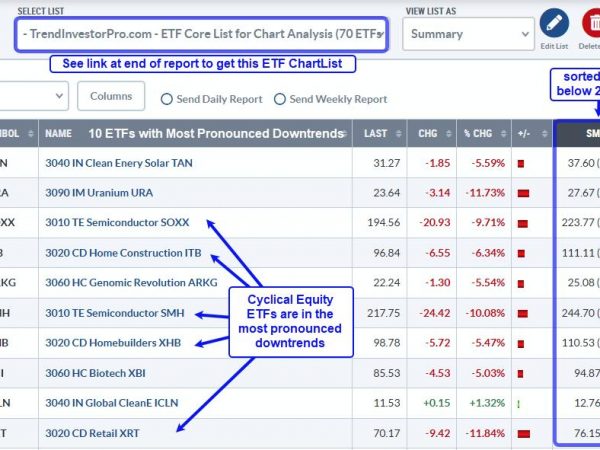Sort by % CHG column arrows
Screen dimensions: 600x450
click(504, 134)
